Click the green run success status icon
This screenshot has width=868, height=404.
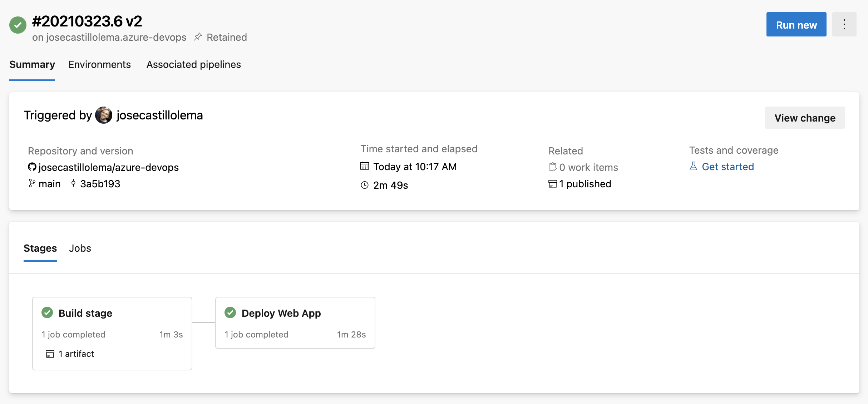click(18, 25)
